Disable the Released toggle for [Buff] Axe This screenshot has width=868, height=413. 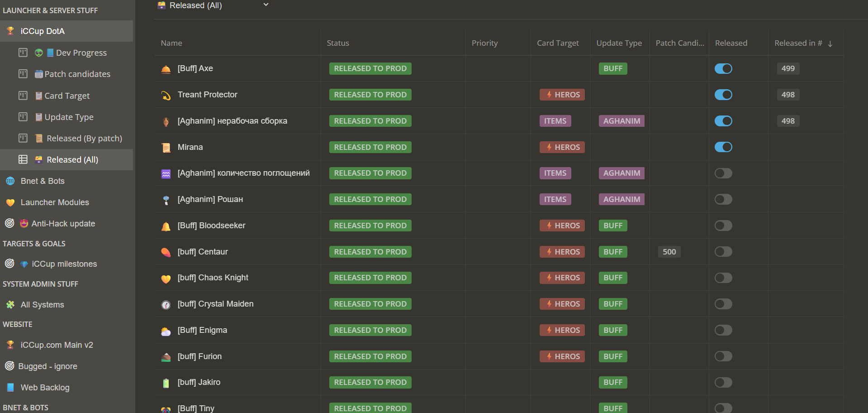(723, 68)
